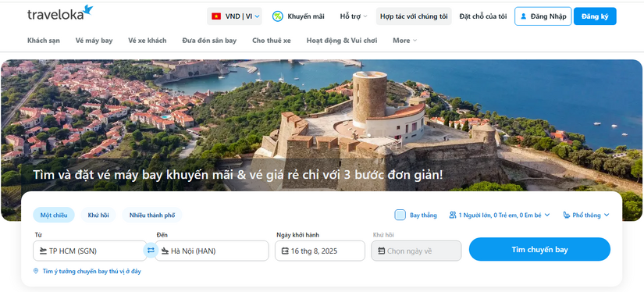
Task: Open Cho thuê xe section
Action: [272, 41]
